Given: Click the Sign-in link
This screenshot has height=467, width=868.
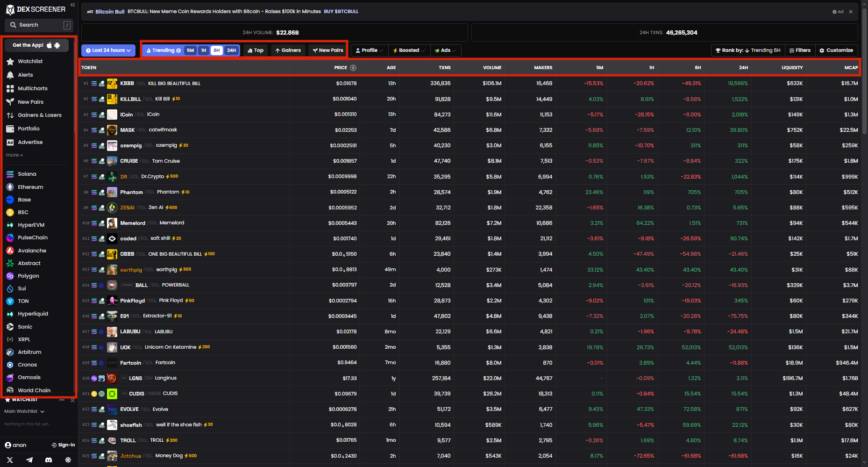Looking at the screenshot, I should point(63,445).
